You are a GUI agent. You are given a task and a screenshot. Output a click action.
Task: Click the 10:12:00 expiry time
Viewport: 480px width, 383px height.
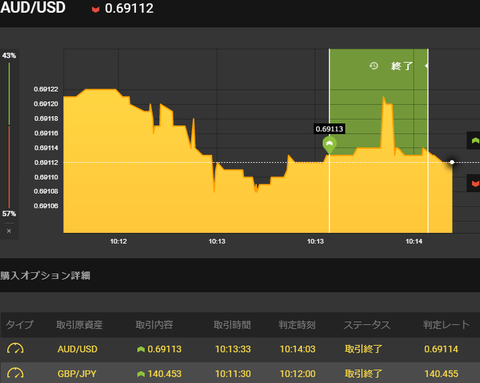pos(297,374)
